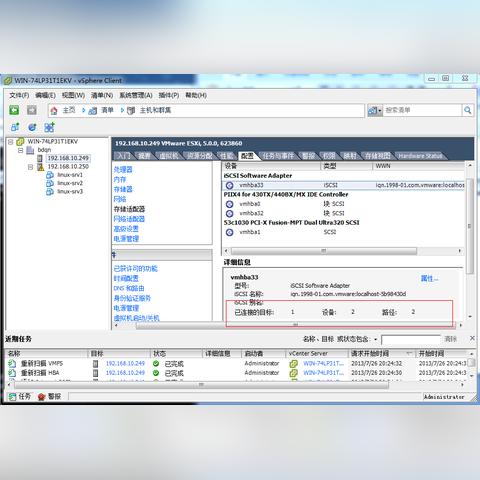480x480 pixels.
Task: Click the third toolbar icon with green plus
Action: 49,127
